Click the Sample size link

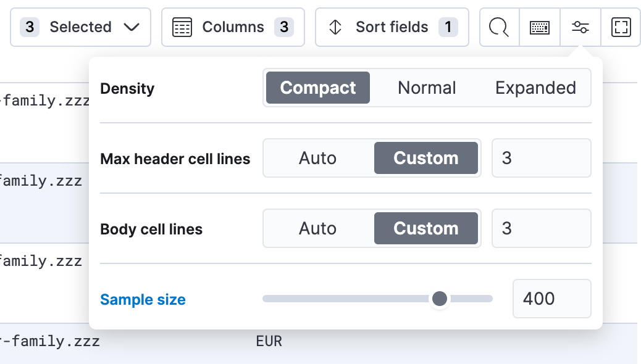pyautogui.click(x=143, y=299)
